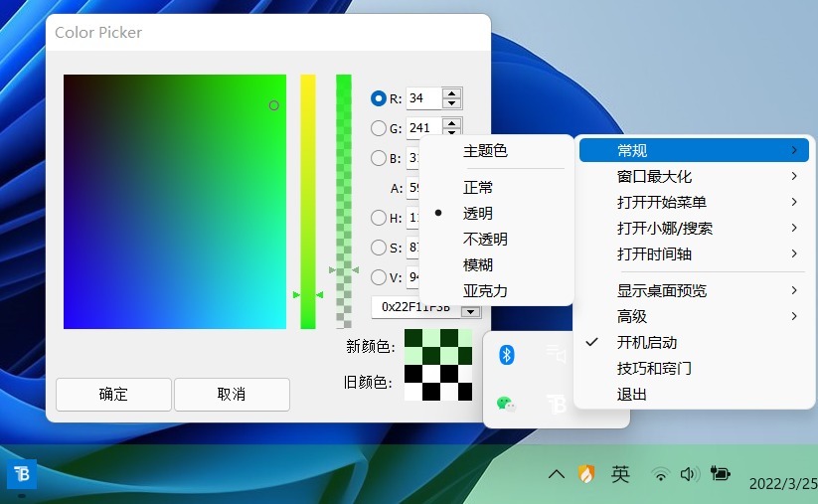The height and width of the screenshot is (504, 818).
Task: Click the 确定 button
Action: tap(113, 394)
